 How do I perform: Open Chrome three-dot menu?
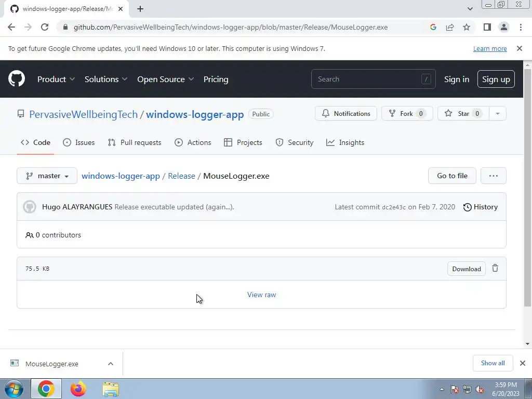[521, 27]
